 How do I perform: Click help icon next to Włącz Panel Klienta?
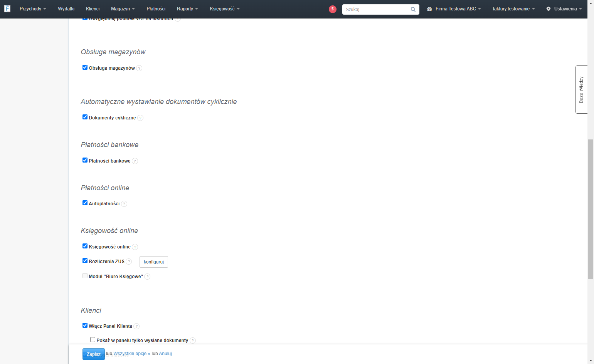click(x=136, y=326)
